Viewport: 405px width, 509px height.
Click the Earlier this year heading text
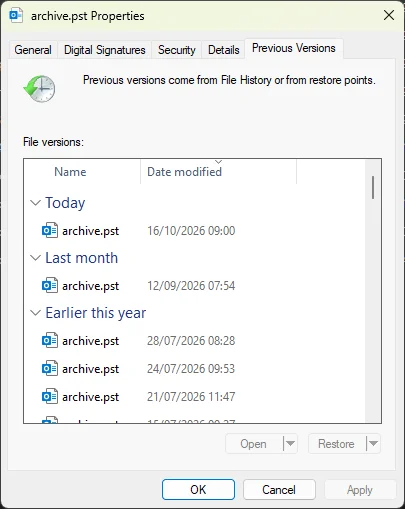[x=96, y=313]
